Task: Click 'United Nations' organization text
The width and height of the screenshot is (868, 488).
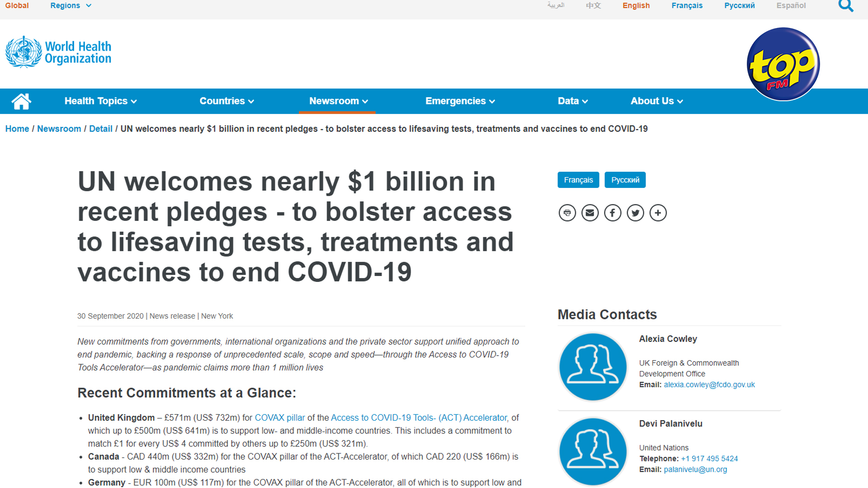Action: pyautogui.click(x=664, y=448)
